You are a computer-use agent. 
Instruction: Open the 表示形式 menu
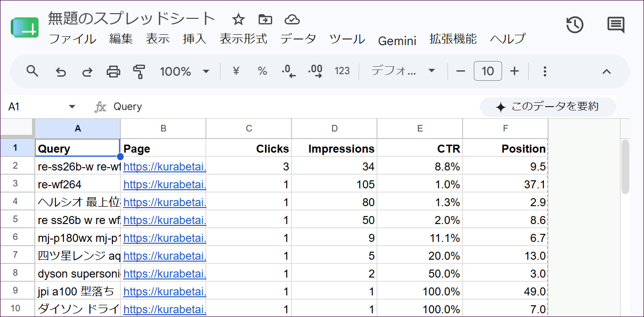(x=243, y=39)
